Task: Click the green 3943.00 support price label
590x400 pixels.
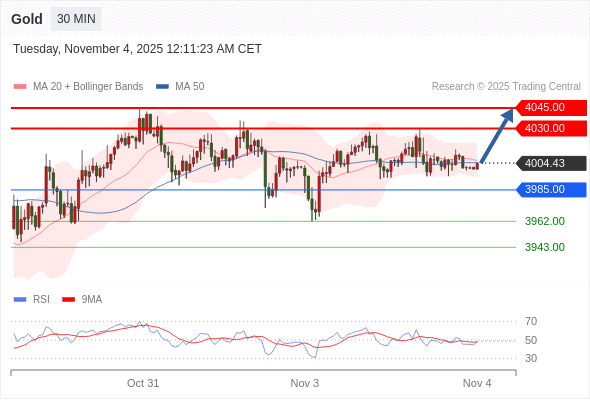Action: point(545,247)
